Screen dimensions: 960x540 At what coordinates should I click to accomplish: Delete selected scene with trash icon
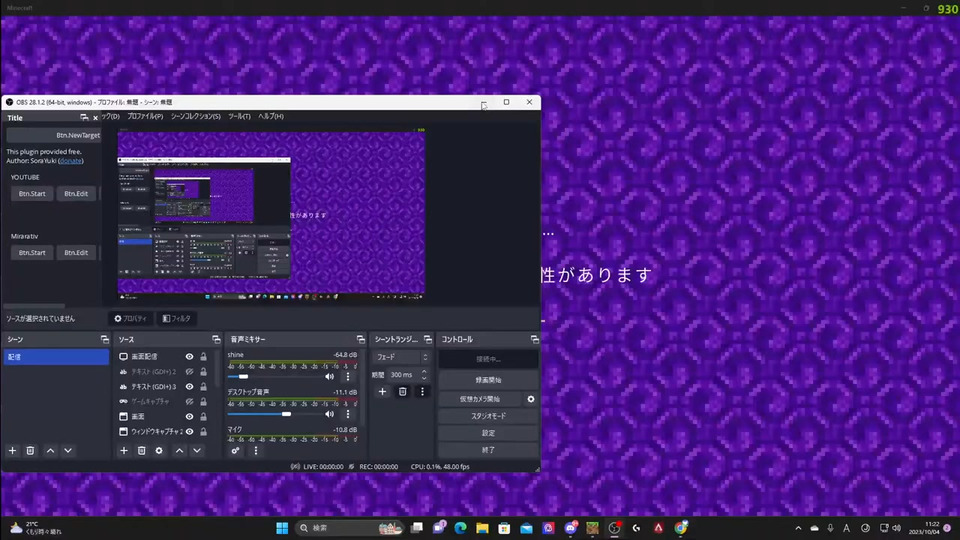pyautogui.click(x=30, y=451)
